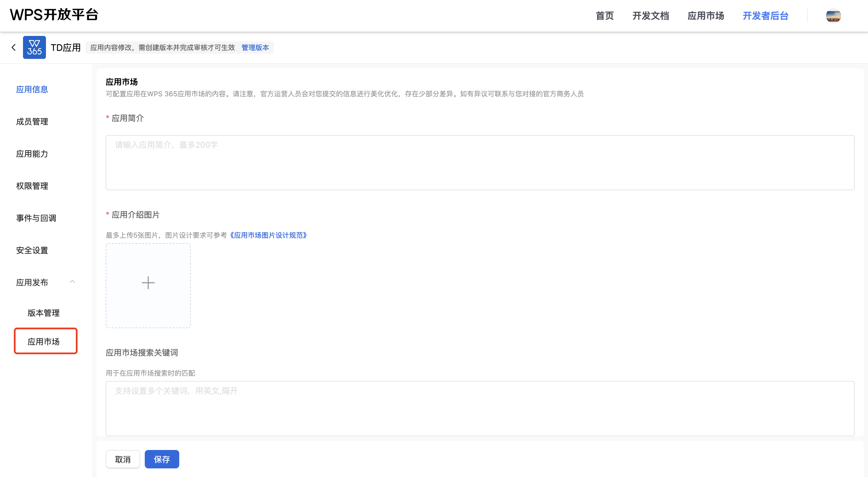Screen dimensions: 868x477
Task: Click the back arrow beside TD应用
Action: coord(13,47)
